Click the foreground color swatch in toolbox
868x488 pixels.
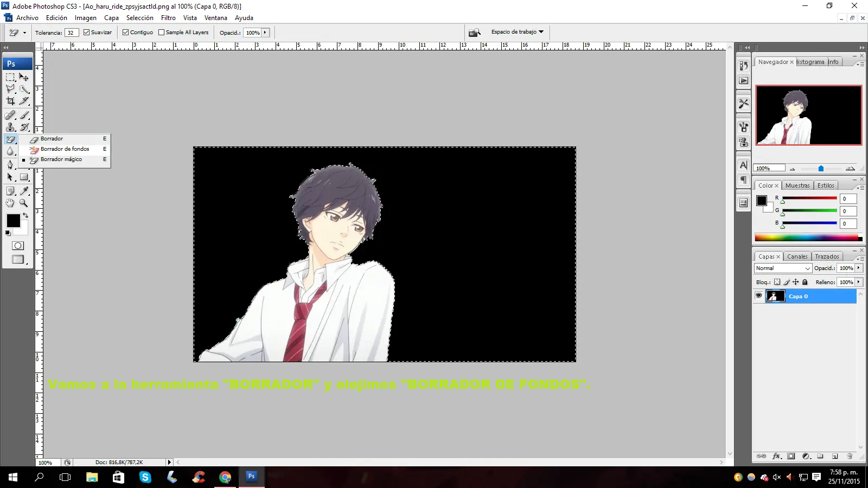click(x=14, y=221)
